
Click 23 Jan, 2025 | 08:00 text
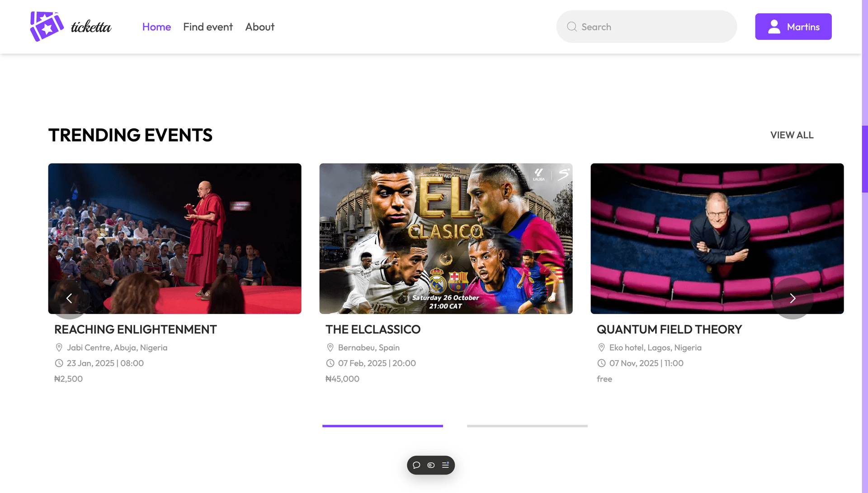[105, 363]
